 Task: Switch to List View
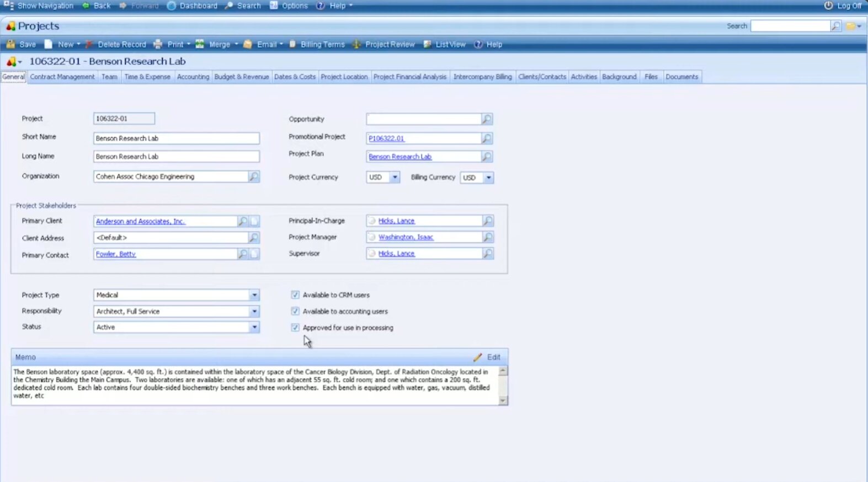coord(445,44)
